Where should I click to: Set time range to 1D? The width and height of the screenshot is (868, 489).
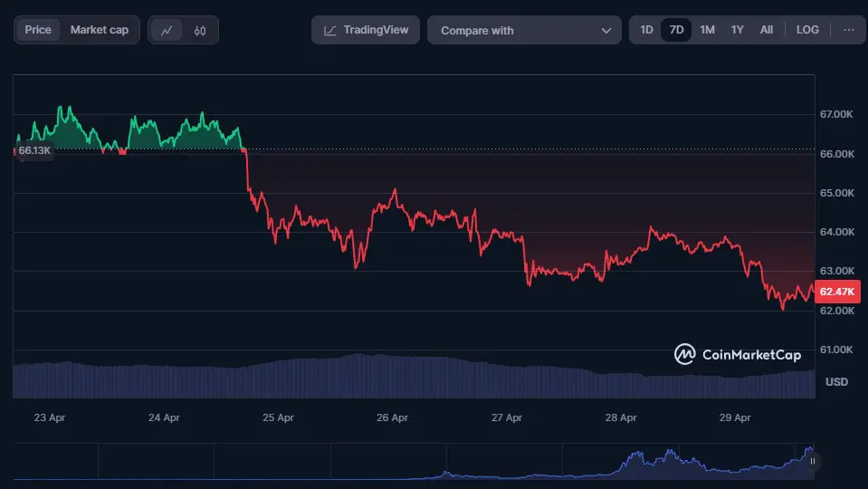point(646,30)
